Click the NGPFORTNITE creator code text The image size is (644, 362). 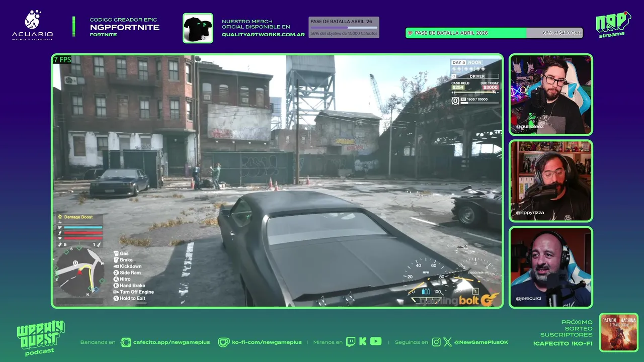click(125, 27)
